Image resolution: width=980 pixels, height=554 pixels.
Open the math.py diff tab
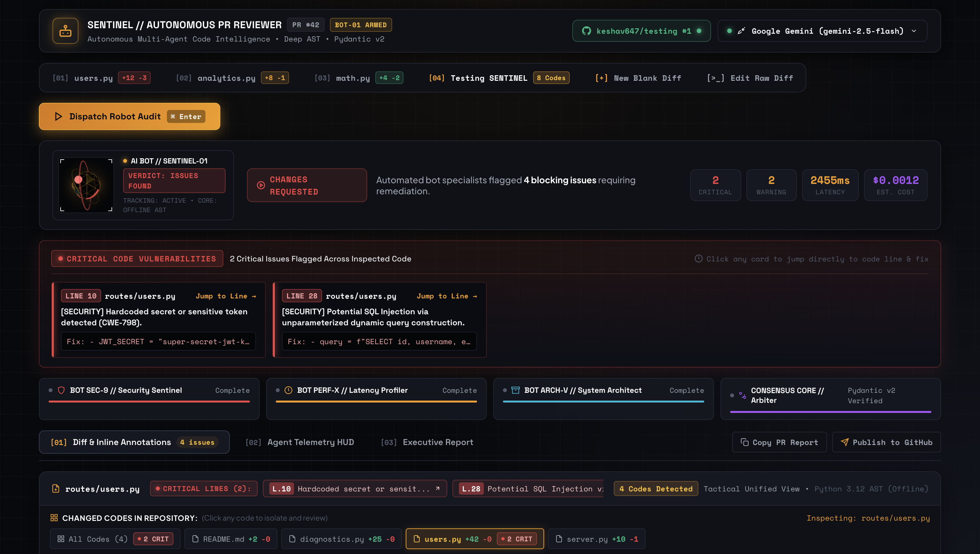tap(358, 78)
